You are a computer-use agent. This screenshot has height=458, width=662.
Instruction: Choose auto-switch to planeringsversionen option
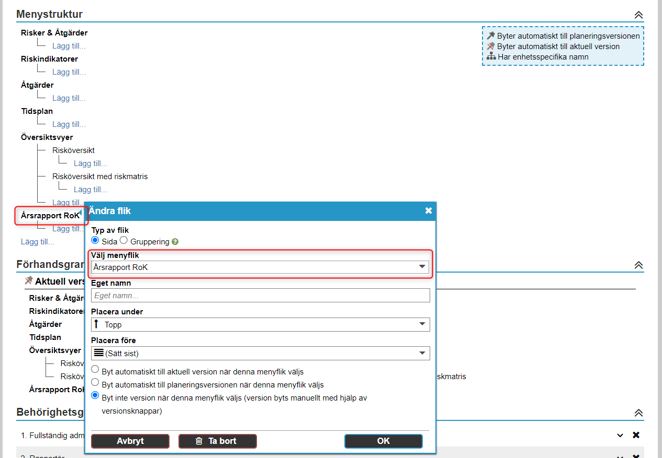[95, 383]
